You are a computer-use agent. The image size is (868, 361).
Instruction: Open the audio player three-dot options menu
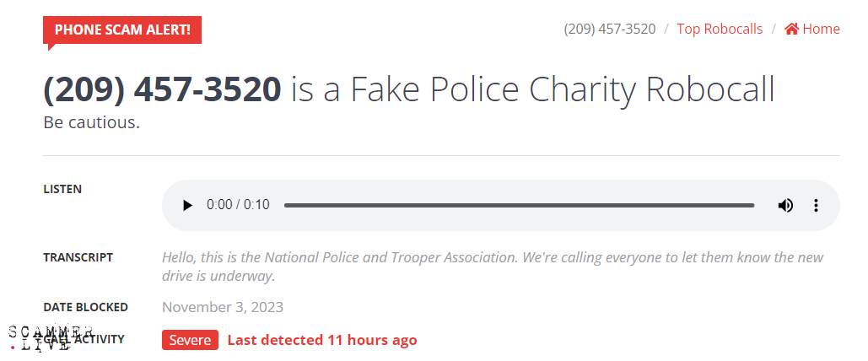[x=816, y=205]
